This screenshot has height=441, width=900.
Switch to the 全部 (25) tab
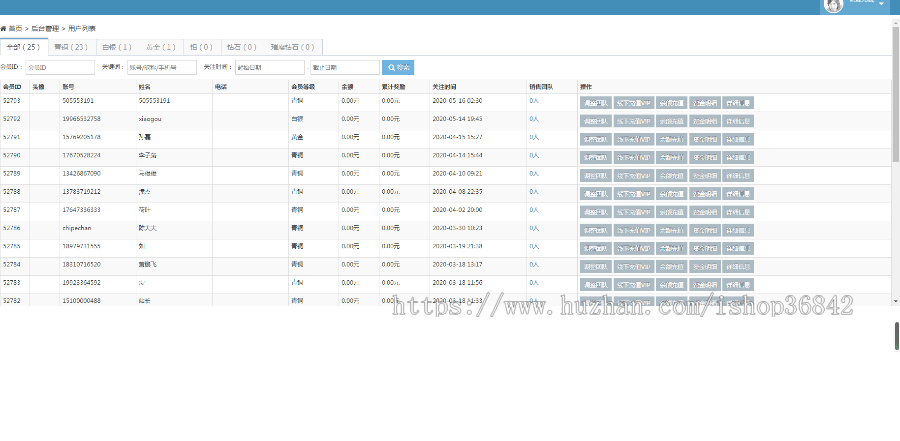point(23,47)
